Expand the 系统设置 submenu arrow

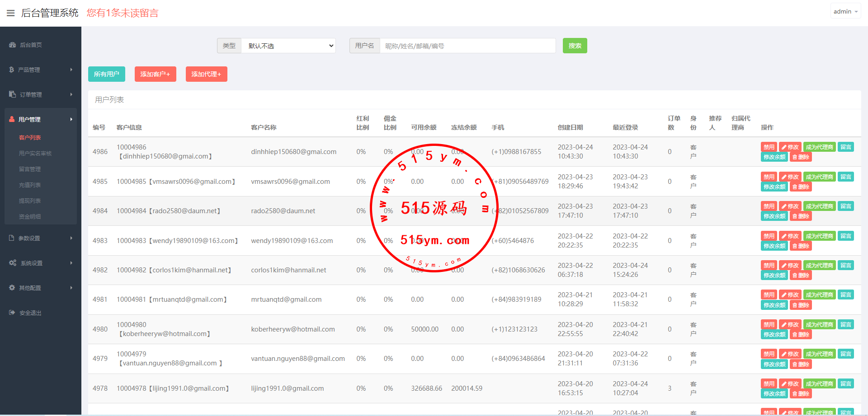pos(71,263)
